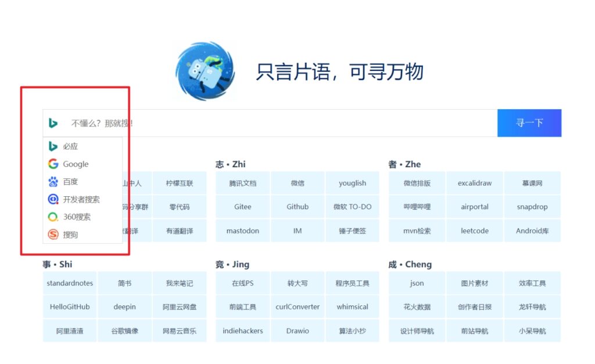Open the 锤子便签 link
The width and height of the screenshot is (595, 364).
click(353, 230)
